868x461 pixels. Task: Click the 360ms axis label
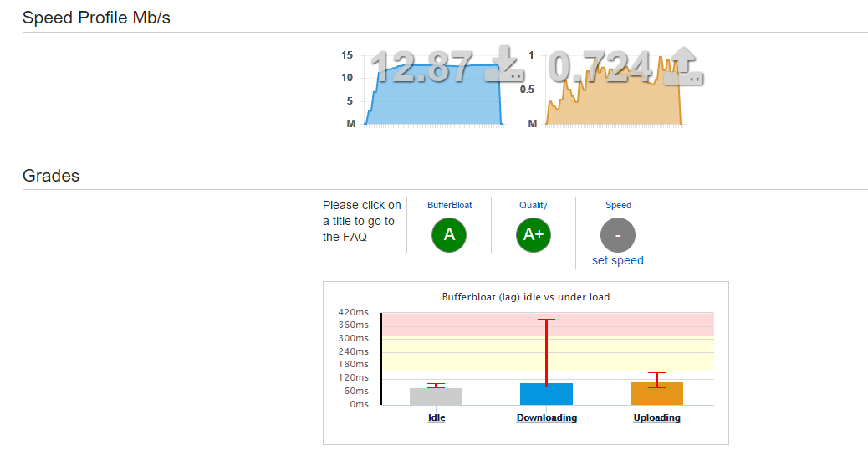pos(353,325)
